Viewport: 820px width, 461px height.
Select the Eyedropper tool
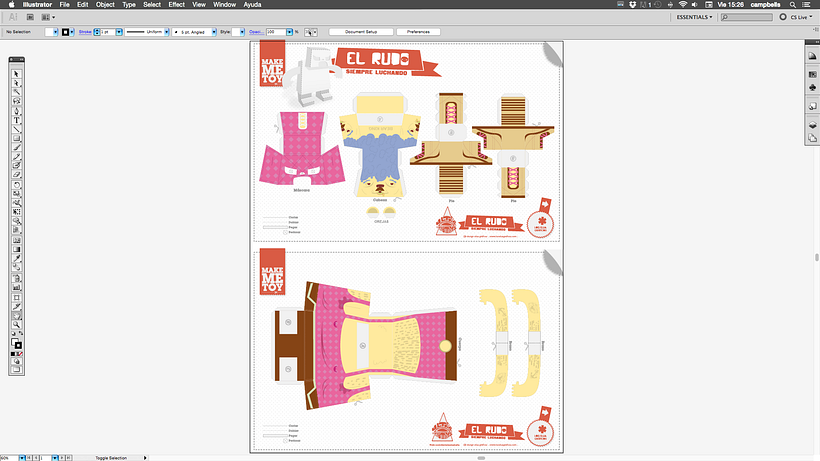[x=16, y=258]
